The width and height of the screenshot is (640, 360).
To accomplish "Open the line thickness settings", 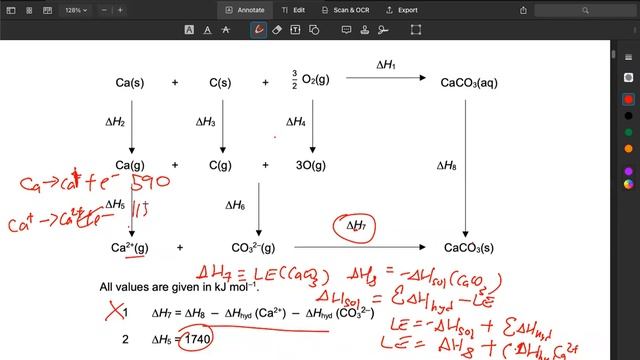I will pyautogui.click(x=629, y=57).
